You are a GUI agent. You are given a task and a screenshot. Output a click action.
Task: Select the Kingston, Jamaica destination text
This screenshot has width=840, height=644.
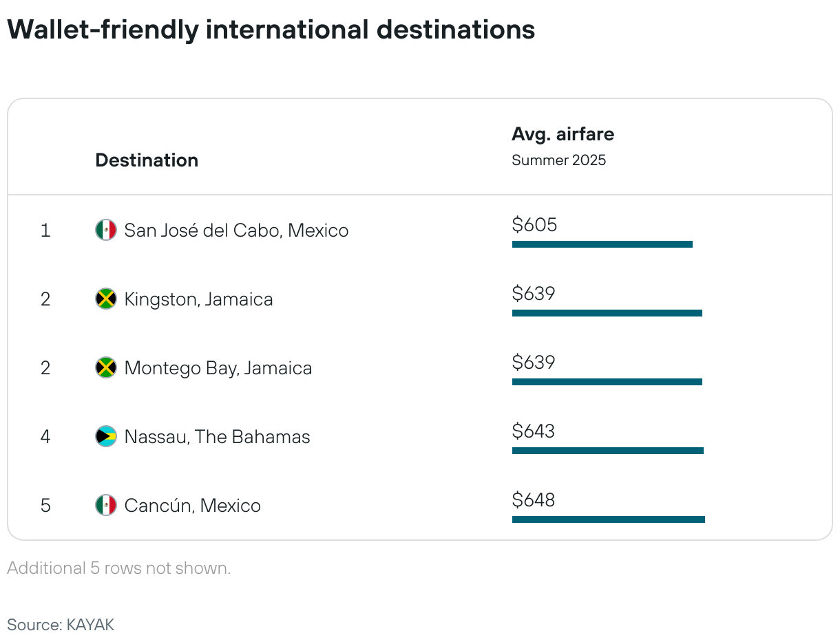[198, 299]
